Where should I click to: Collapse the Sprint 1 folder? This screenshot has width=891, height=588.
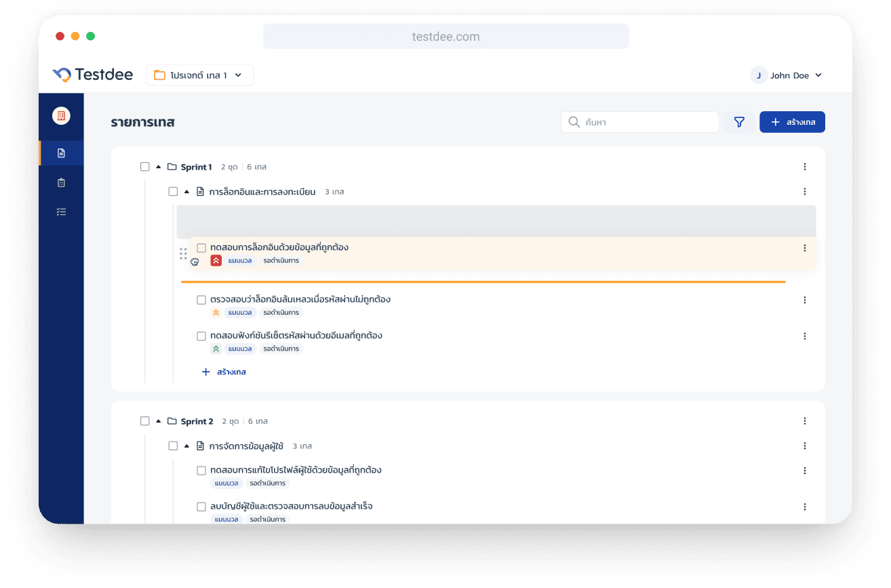click(158, 166)
